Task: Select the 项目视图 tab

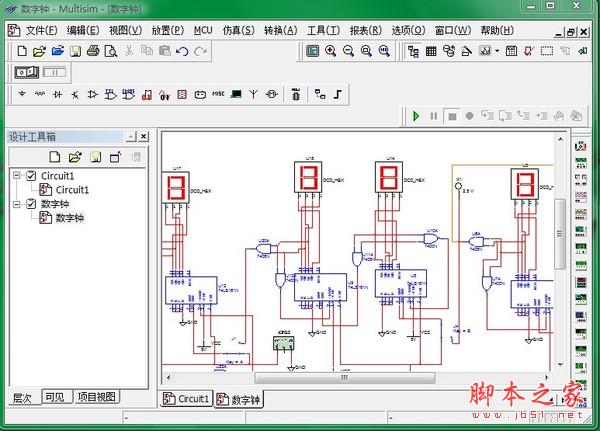Action: [x=96, y=397]
